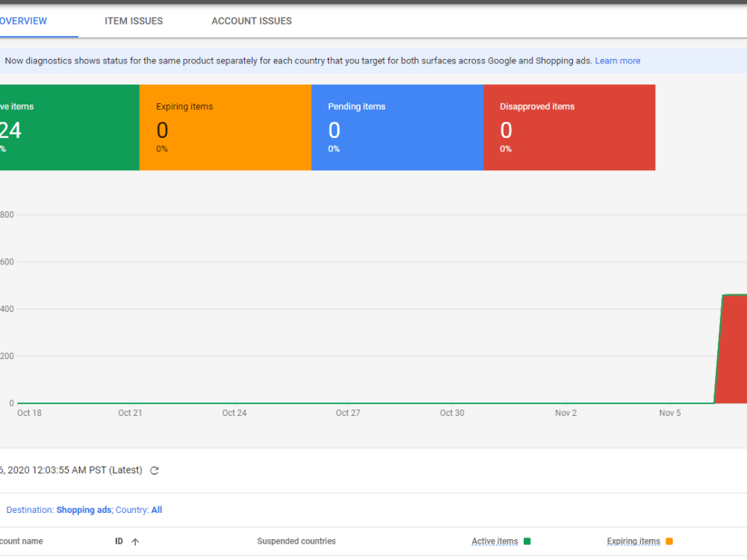Click the green Active items legend swatch
Screen dimensions: 747x560
[x=527, y=541]
